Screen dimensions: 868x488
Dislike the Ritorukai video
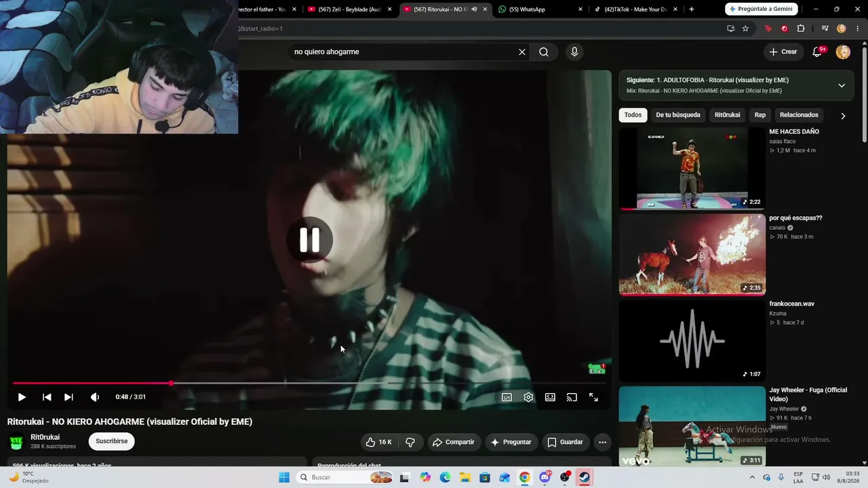[x=410, y=442]
